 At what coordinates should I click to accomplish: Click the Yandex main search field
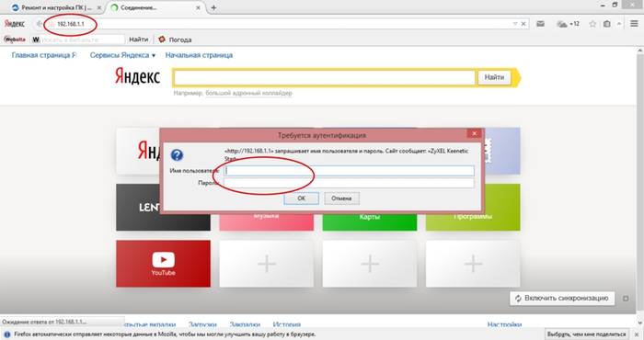pyautogui.click(x=324, y=77)
